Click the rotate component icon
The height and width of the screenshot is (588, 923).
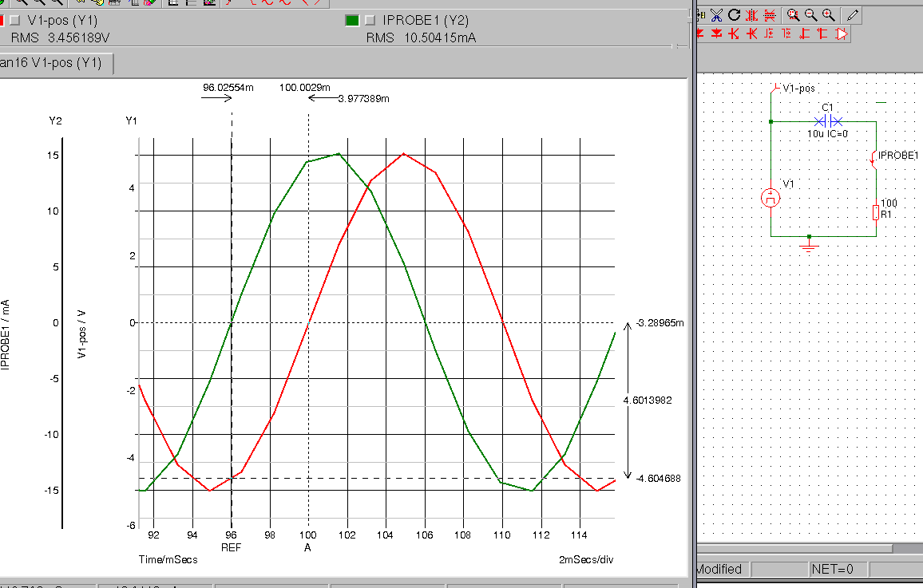click(734, 15)
